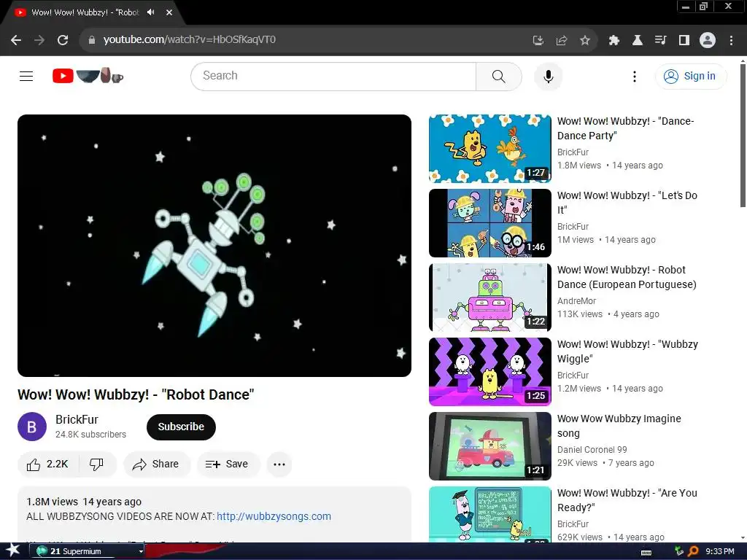Subscribe to BrickFur
This screenshot has height=560, width=747.
(181, 427)
